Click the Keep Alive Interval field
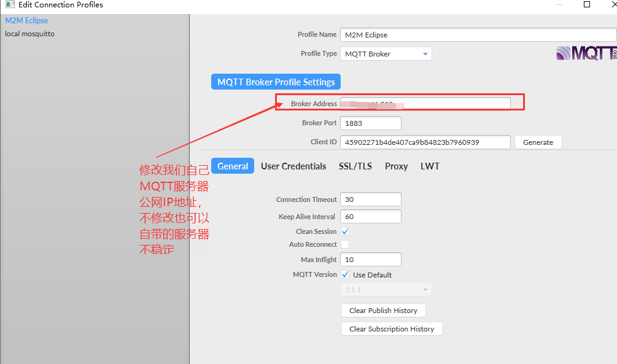 coord(371,217)
